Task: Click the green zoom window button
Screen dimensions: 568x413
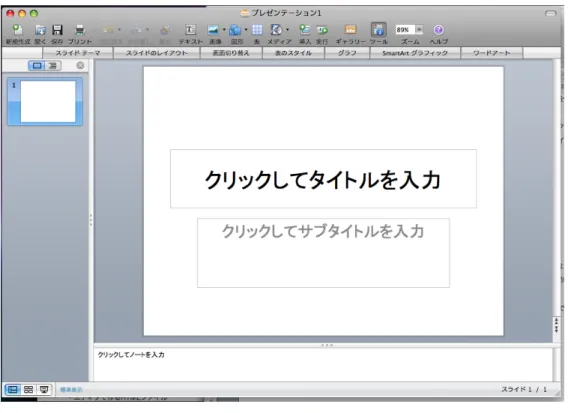Action: point(34,13)
